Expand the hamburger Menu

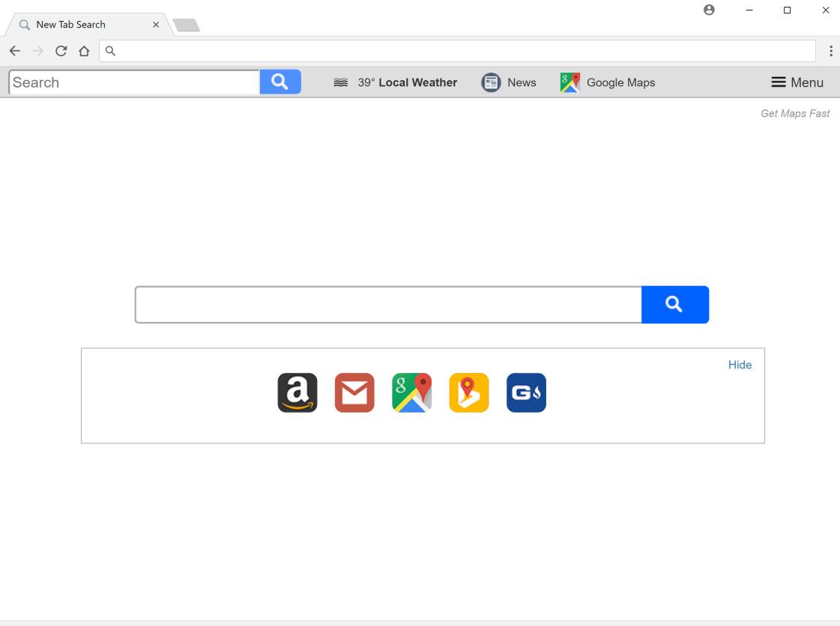tap(797, 82)
